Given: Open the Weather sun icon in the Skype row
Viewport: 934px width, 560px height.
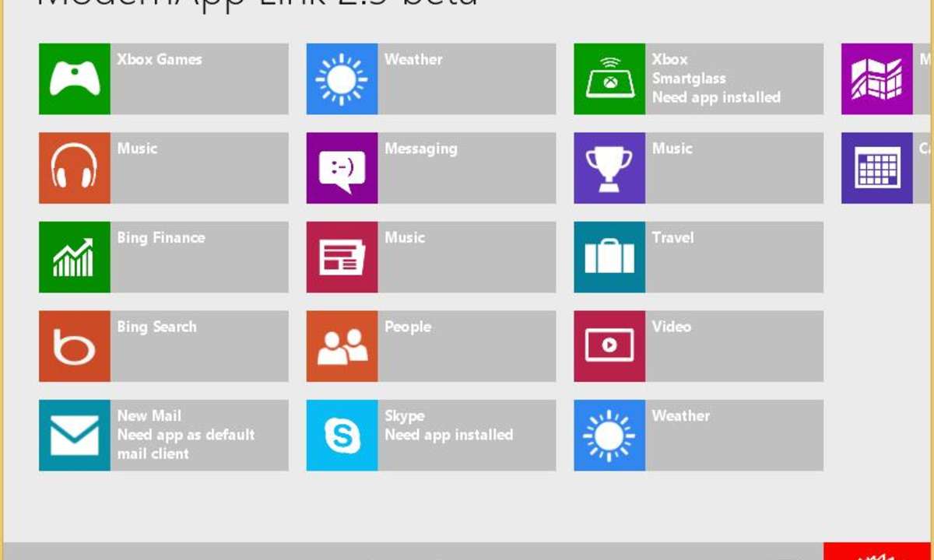Looking at the screenshot, I should coord(609,435).
